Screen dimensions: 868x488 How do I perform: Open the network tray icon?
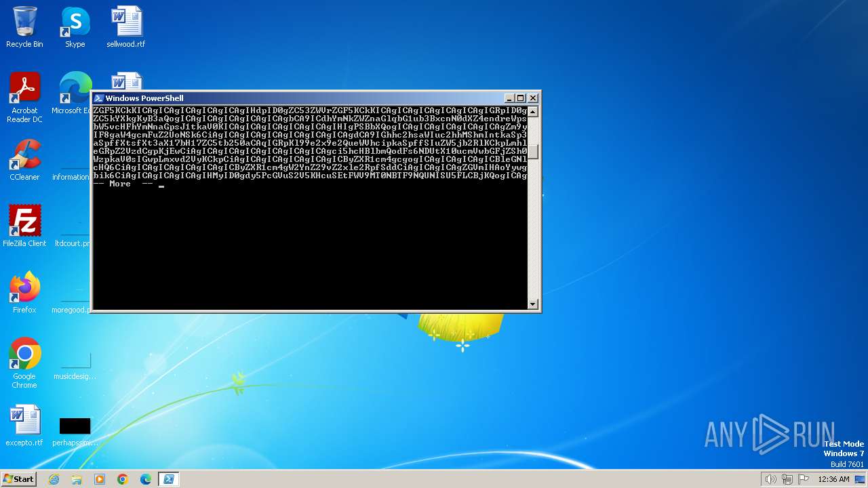787,479
